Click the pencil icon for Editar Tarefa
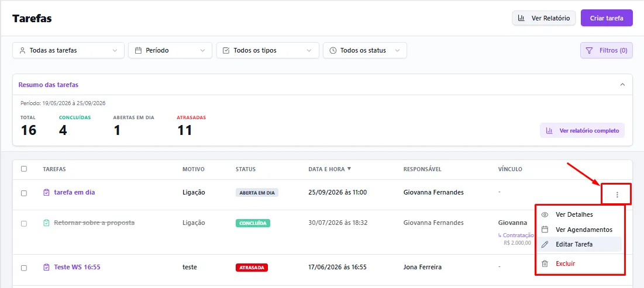Image resolution: width=644 pixels, height=288 pixels. coord(545,245)
